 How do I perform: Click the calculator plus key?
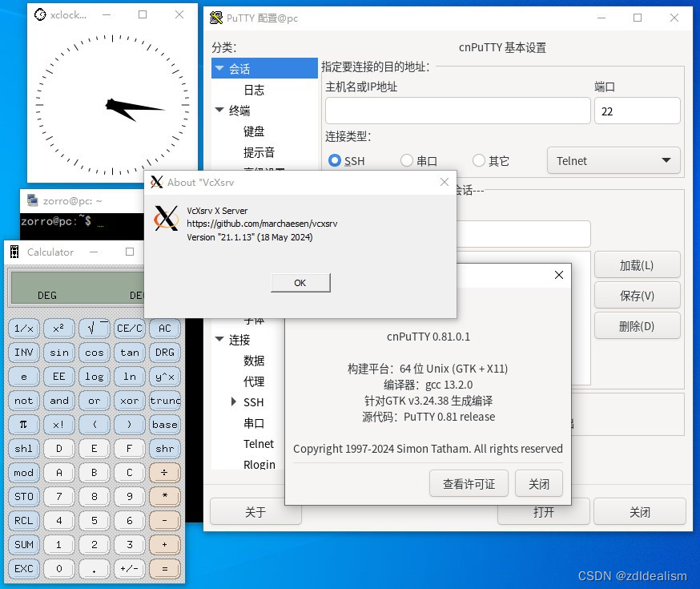click(x=165, y=545)
